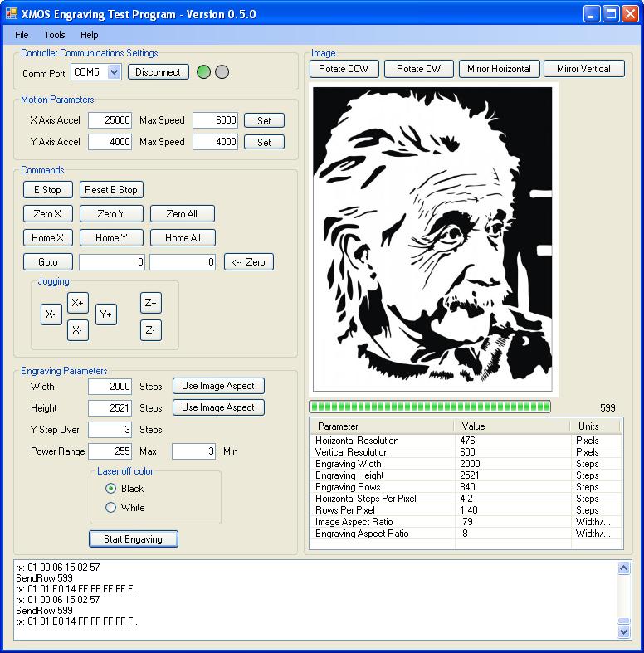Open the Help menu
The width and height of the screenshot is (644, 653).
[89, 35]
